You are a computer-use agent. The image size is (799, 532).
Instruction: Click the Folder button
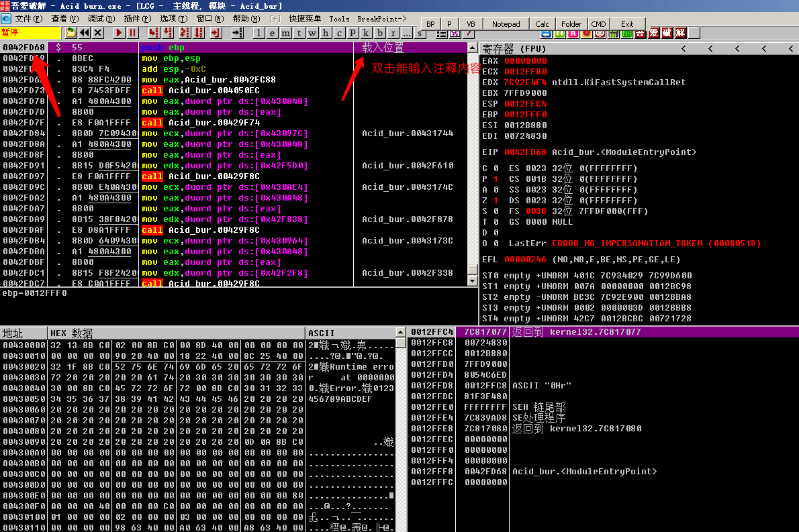(571, 24)
